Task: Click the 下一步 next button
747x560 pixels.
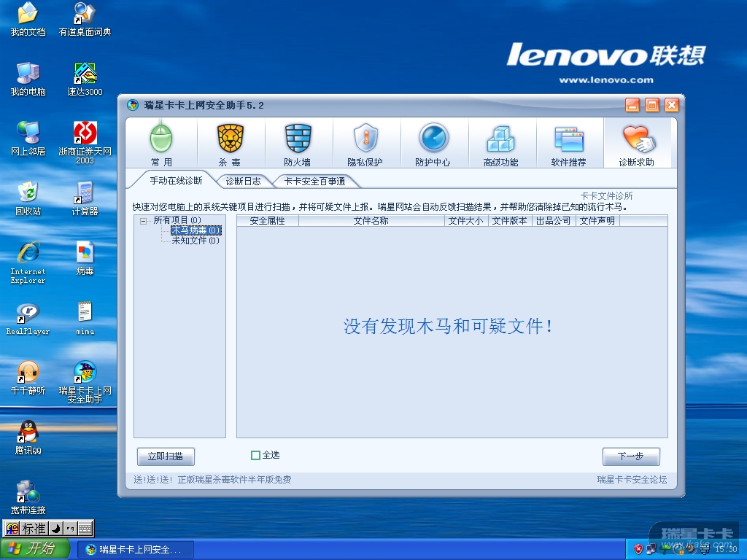Action: click(631, 456)
